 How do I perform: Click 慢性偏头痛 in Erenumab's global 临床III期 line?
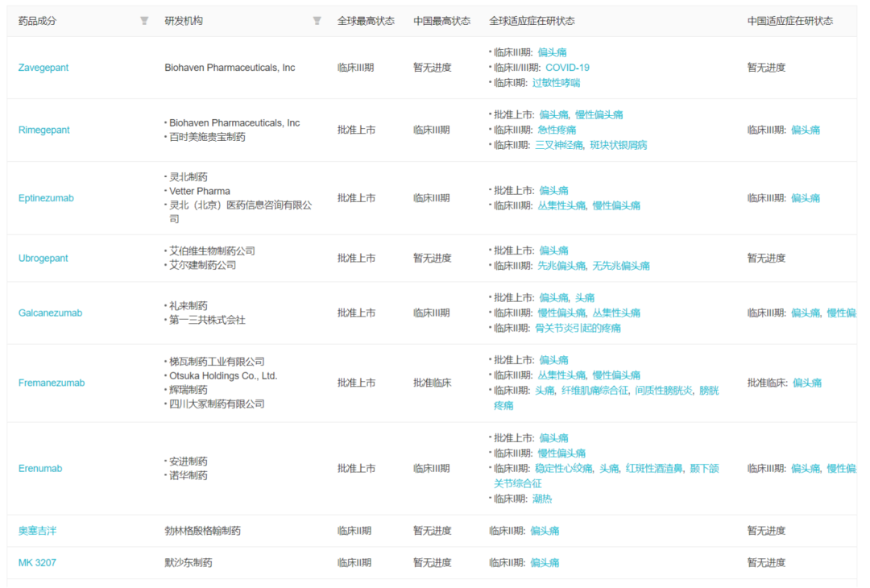point(561,453)
